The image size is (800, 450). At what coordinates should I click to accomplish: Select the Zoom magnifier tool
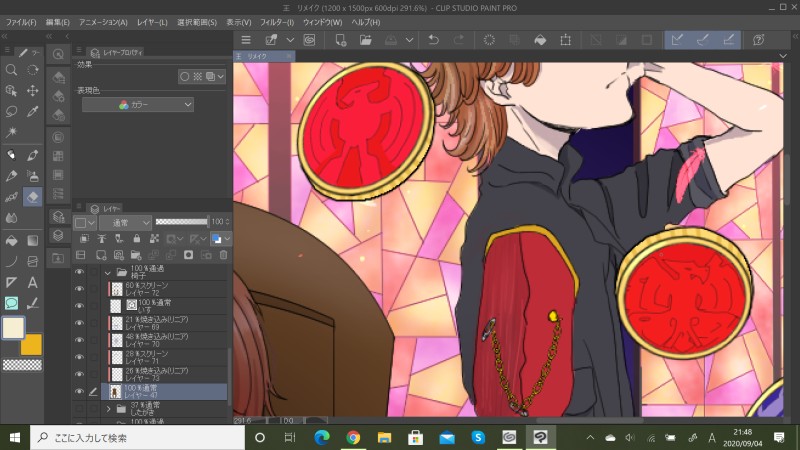pos(11,70)
